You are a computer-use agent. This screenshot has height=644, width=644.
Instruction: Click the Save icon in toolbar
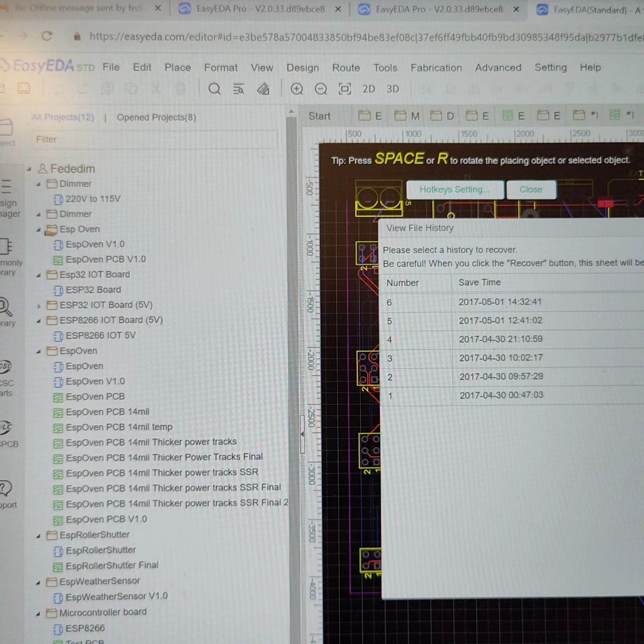[x=24, y=89]
